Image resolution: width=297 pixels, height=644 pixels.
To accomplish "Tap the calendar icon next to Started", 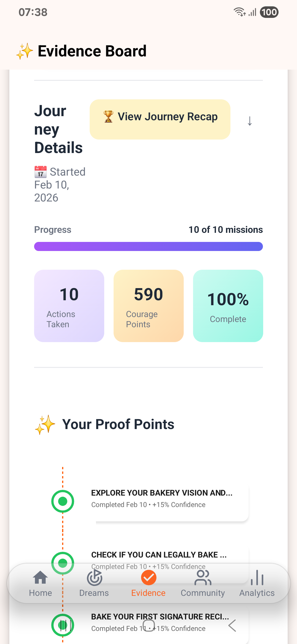I will 40,172.
